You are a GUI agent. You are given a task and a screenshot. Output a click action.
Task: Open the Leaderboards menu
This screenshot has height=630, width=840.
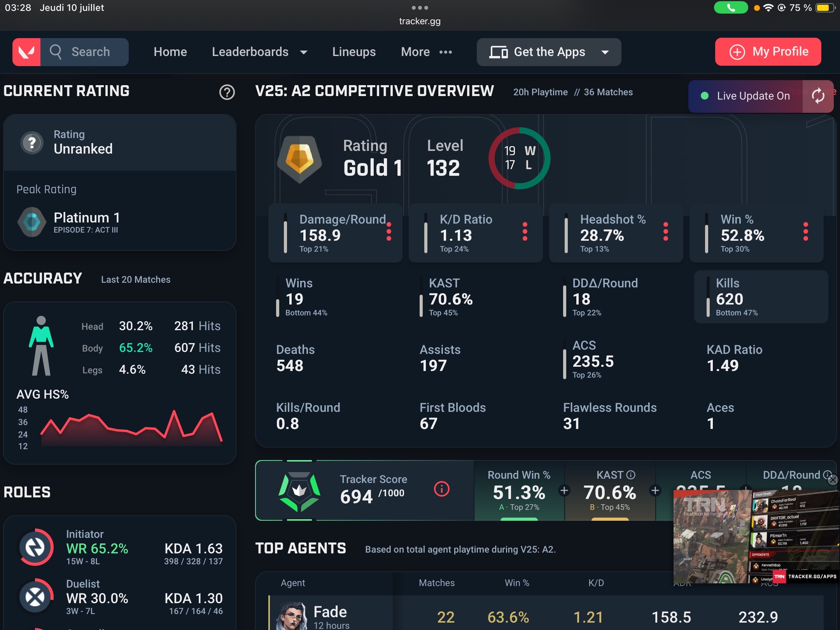[259, 52]
